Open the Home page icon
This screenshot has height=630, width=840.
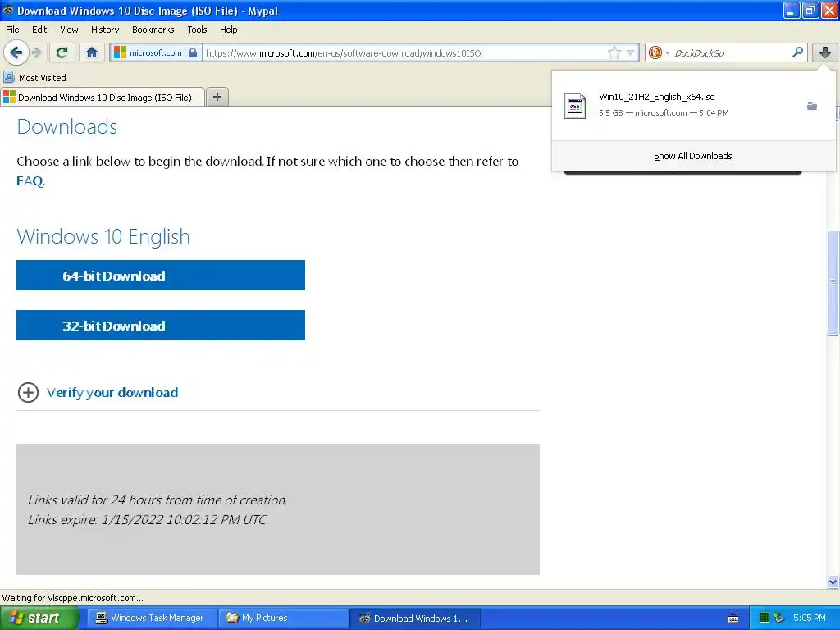[92, 52]
